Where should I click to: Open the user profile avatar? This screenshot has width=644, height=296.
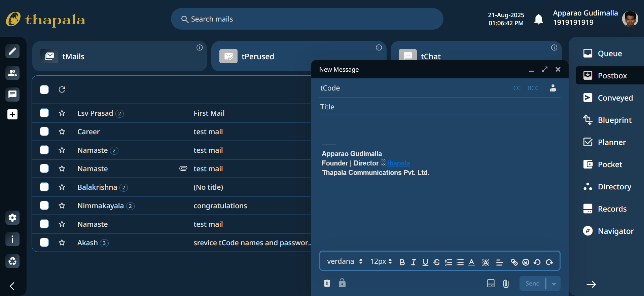click(x=630, y=19)
